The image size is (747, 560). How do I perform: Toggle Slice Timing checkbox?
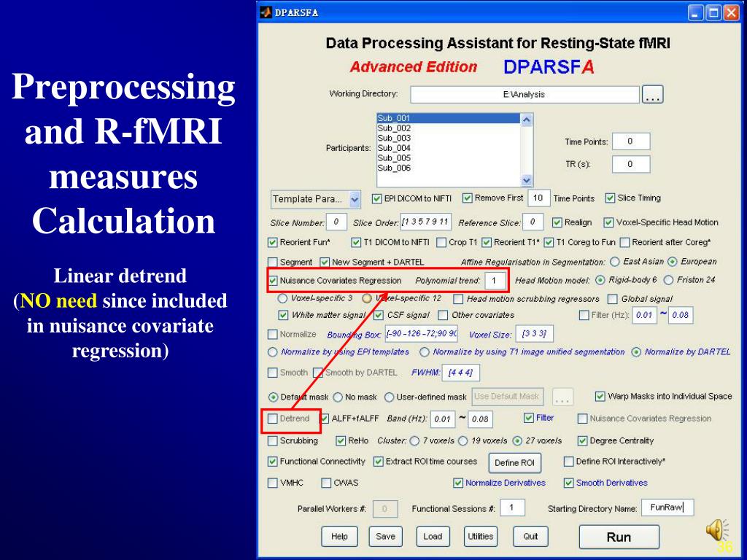point(610,198)
